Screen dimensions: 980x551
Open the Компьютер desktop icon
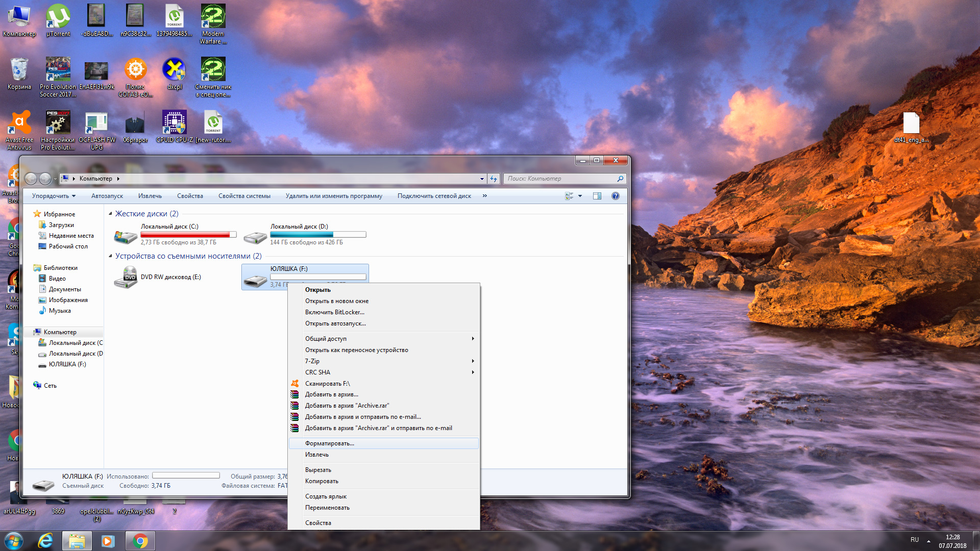tap(19, 20)
